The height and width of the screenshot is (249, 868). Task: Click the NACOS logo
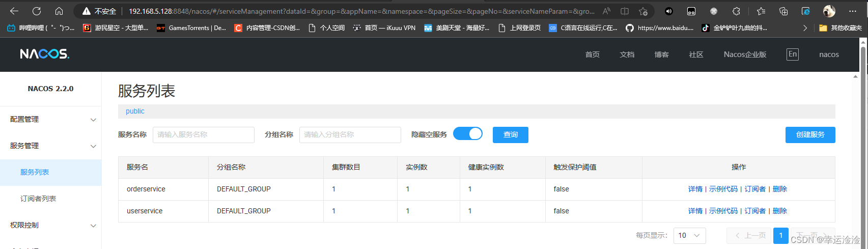(x=44, y=54)
